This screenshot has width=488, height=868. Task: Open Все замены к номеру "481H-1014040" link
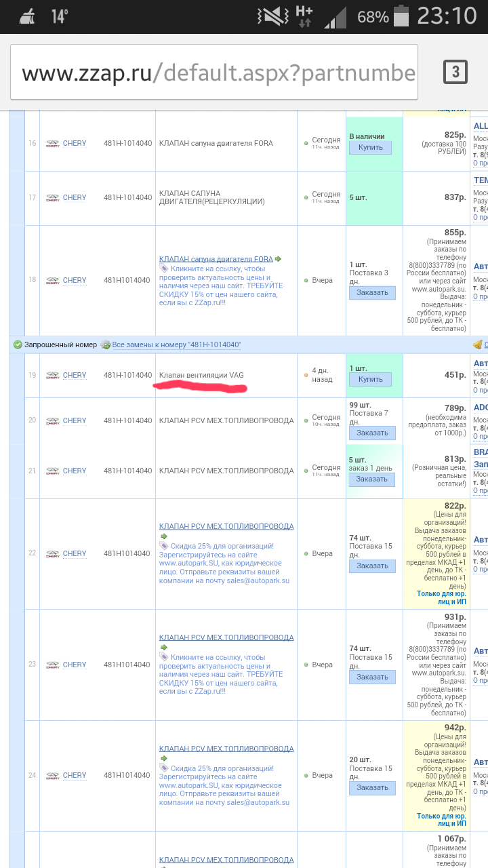pyautogui.click(x=176, y=344)
